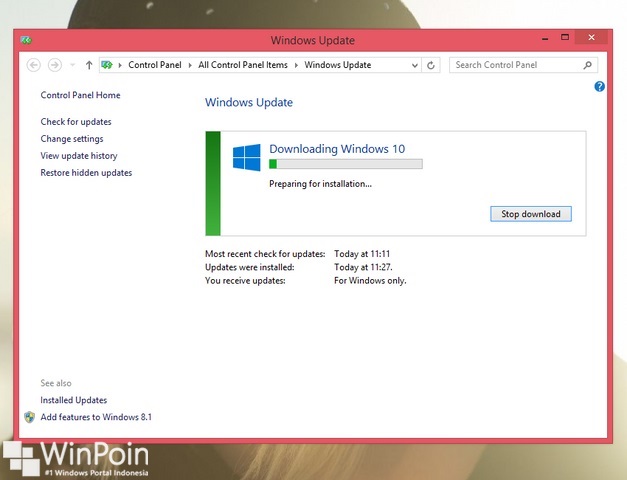The image size is (627, 480).
Task: Click the Forward navigation arrow
Action: (55, 65)
